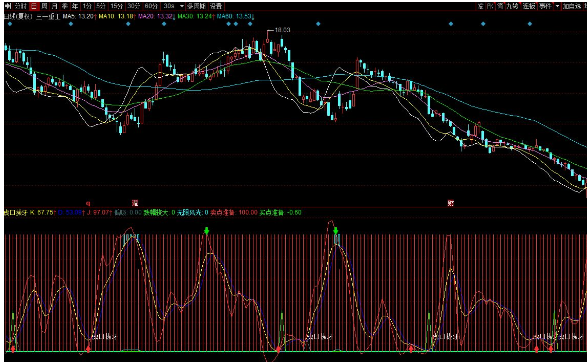Open the 多周期 multi-period view

[x=197, y=6]
